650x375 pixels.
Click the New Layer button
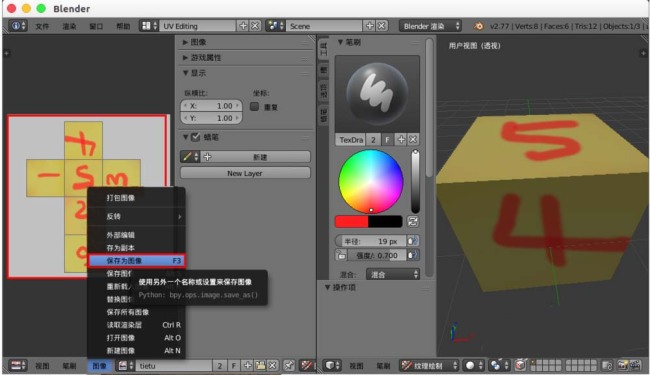(245, 173)
